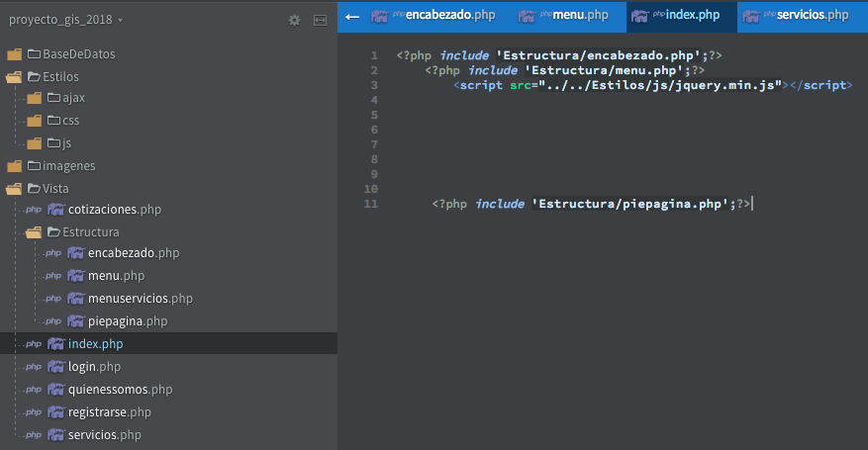Open servicios.php in the file tree
This screenshot has height=450, width=868.
pos(104,434)
